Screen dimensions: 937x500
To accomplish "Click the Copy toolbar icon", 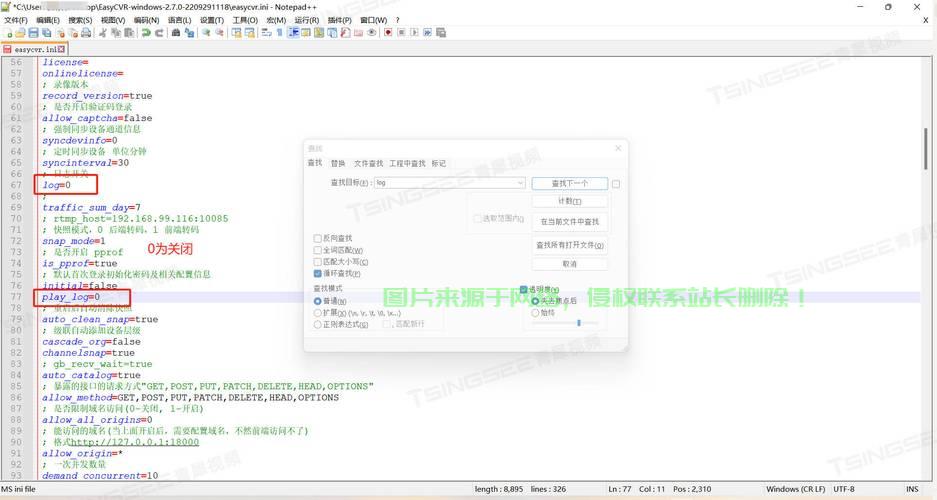I will tap(116, 33).
